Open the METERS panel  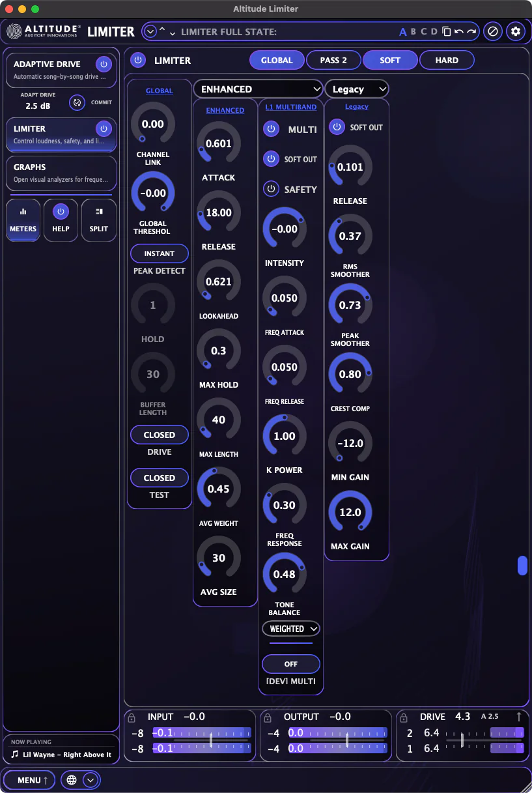pos(23,220)
